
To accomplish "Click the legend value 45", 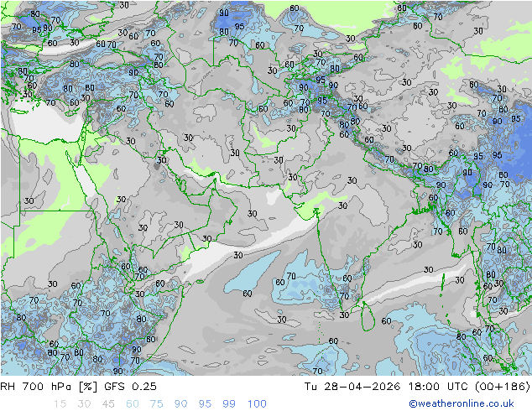I will (x=108, y=404).
